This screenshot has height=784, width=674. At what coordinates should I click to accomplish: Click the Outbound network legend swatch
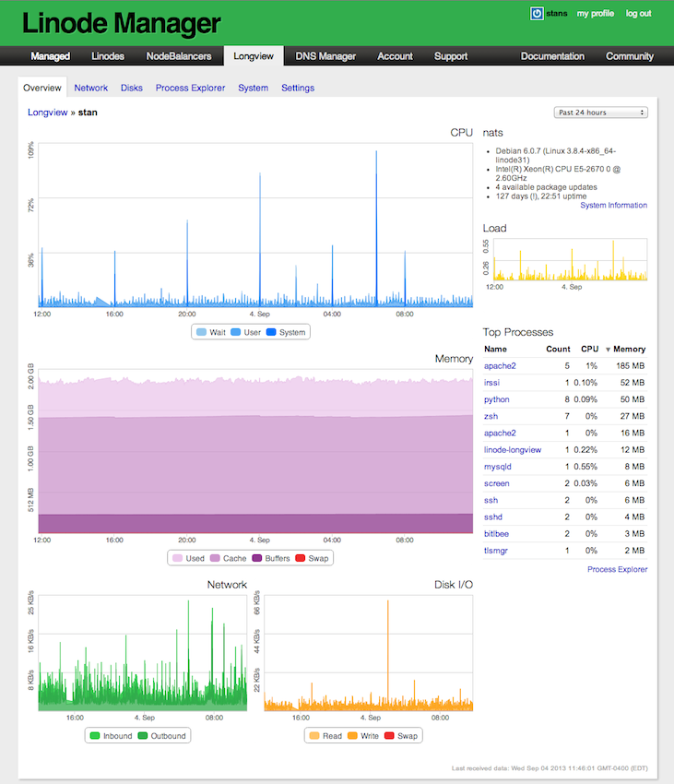tap(143, 736)
